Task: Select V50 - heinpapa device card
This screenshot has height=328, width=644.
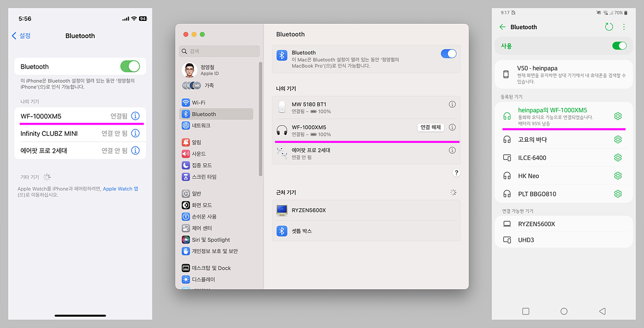Action: click(x=563, y=74)
